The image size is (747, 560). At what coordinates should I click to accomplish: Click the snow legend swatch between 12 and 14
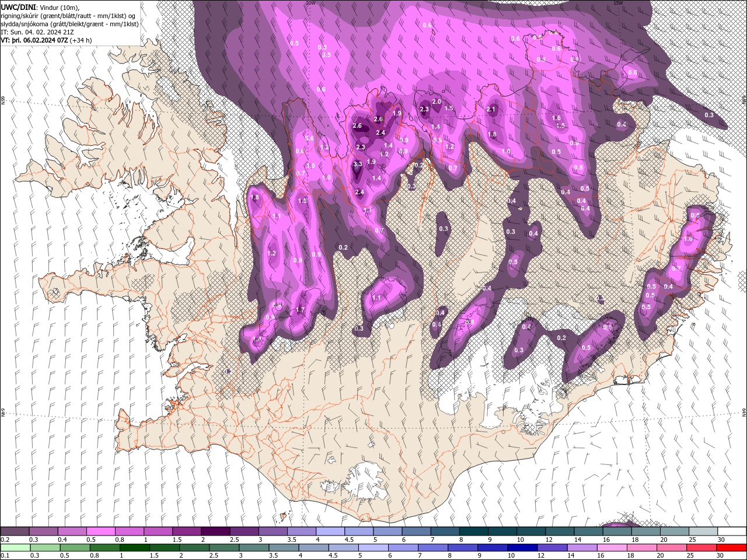559,531
